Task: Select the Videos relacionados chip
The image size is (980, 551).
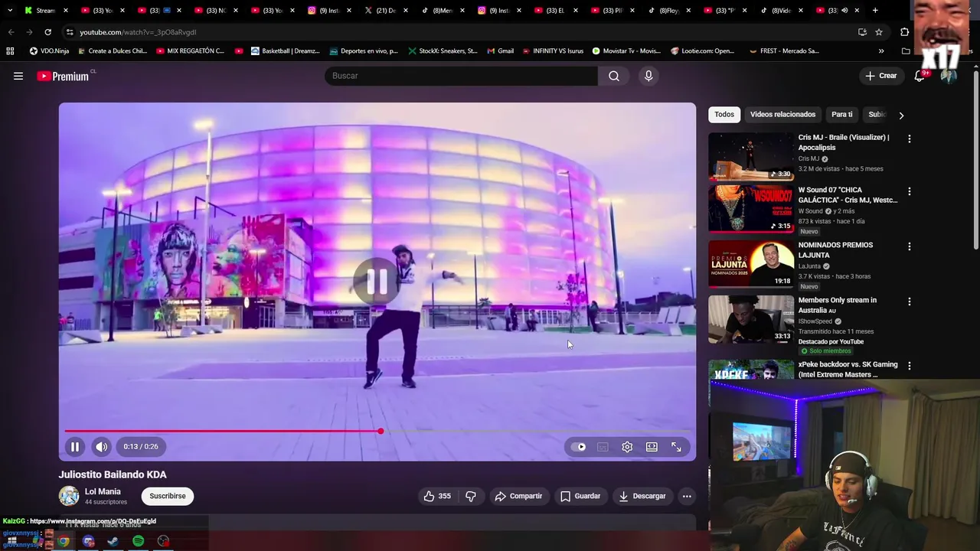Action: click(782, 114)
